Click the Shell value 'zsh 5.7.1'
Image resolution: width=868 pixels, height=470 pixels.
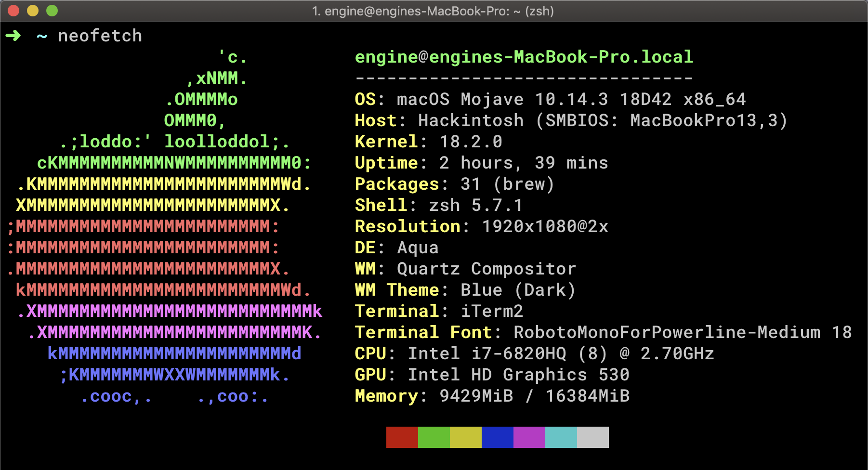[476, 205]
